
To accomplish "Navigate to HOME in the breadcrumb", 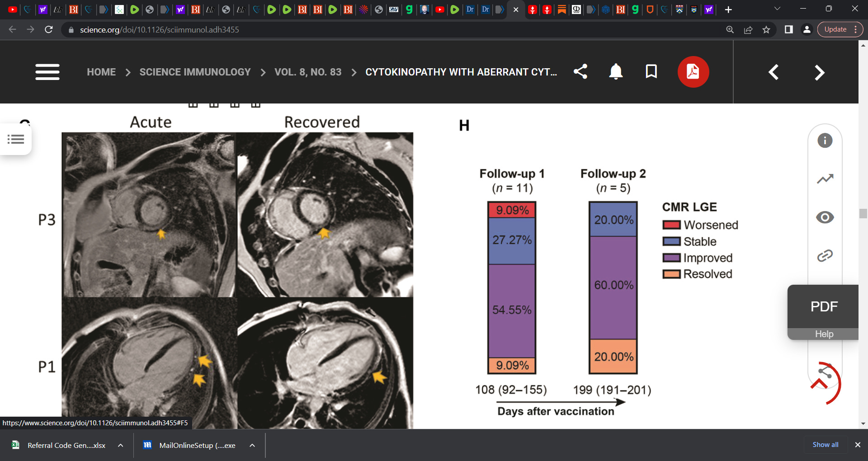I will (x=101, y=72).
